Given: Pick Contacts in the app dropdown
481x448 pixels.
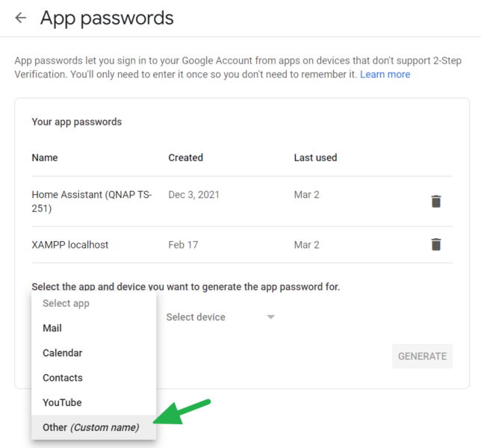Looking at the screenshot, I should 63,378.
